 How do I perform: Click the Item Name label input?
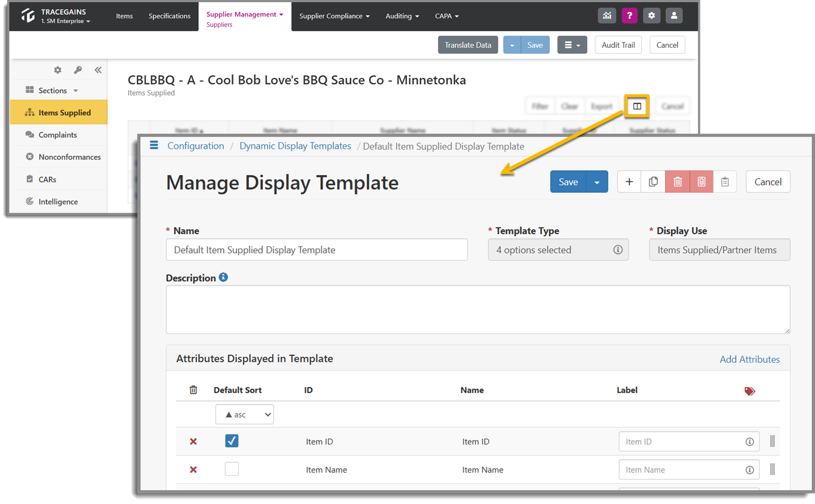pos(689,470)
